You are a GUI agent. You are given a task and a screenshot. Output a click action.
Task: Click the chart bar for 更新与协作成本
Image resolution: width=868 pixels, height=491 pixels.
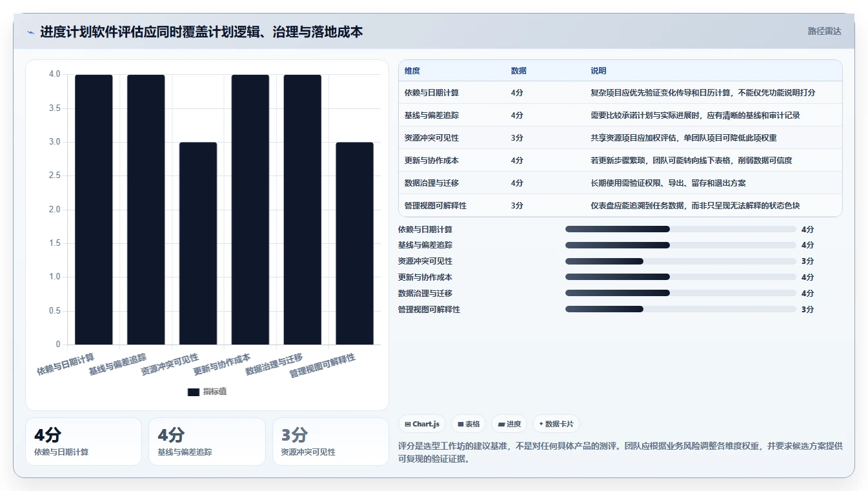(x=250, y=210)
